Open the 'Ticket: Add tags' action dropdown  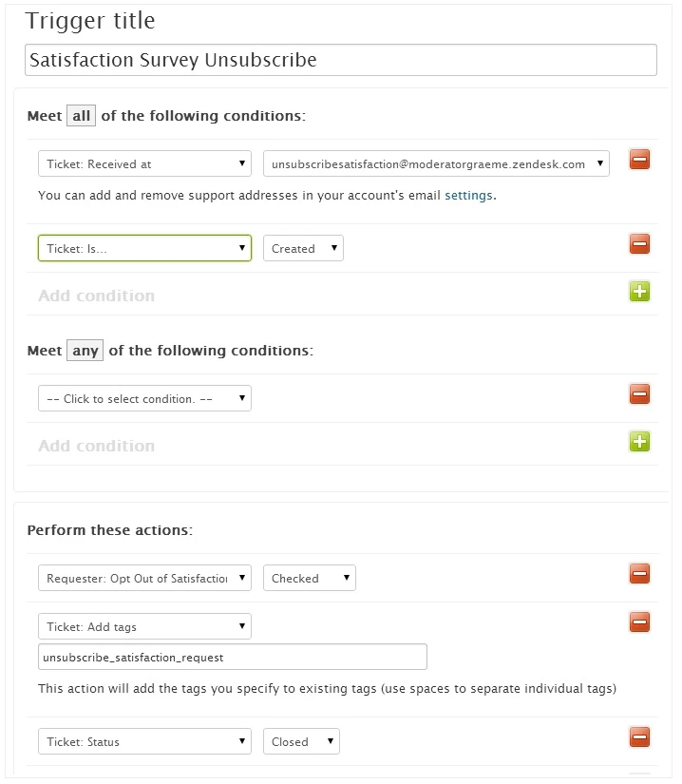tap(144, 626)
